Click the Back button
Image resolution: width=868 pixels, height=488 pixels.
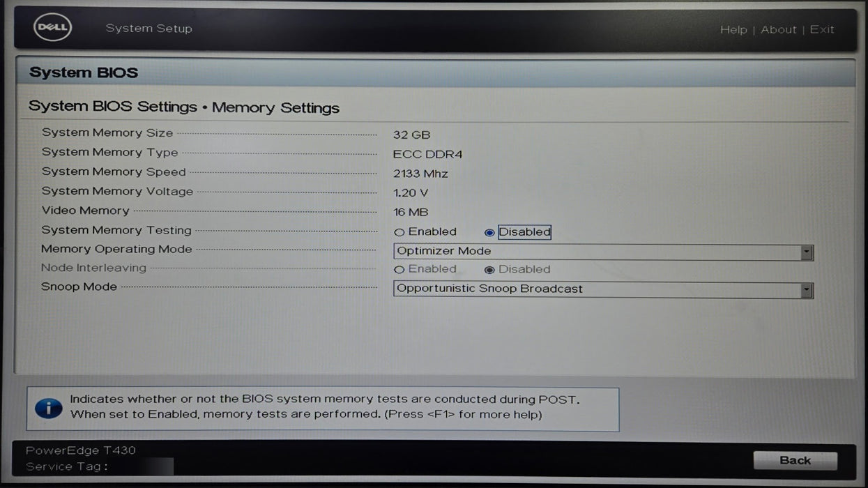click(795, 460)
